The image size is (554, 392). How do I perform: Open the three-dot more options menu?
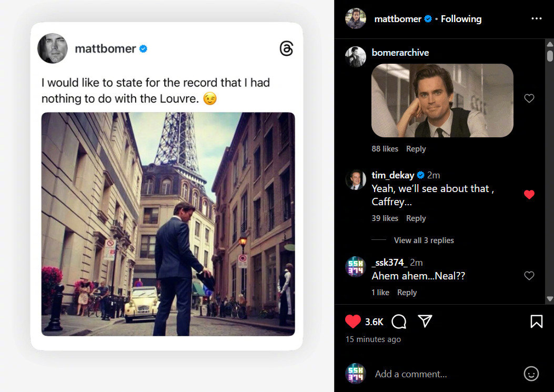(x=536, y=18)
